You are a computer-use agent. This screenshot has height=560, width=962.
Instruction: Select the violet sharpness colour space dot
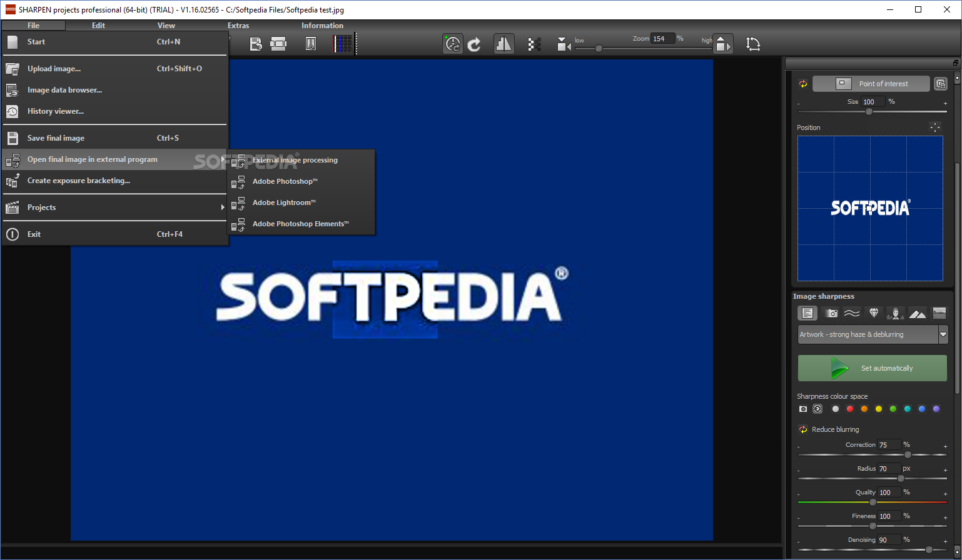[x=936, y=409]
